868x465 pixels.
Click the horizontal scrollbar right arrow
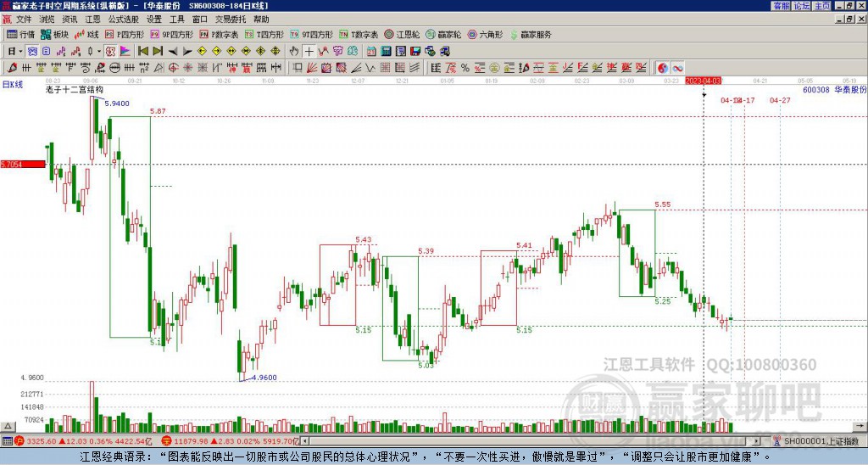click(756, 442)
